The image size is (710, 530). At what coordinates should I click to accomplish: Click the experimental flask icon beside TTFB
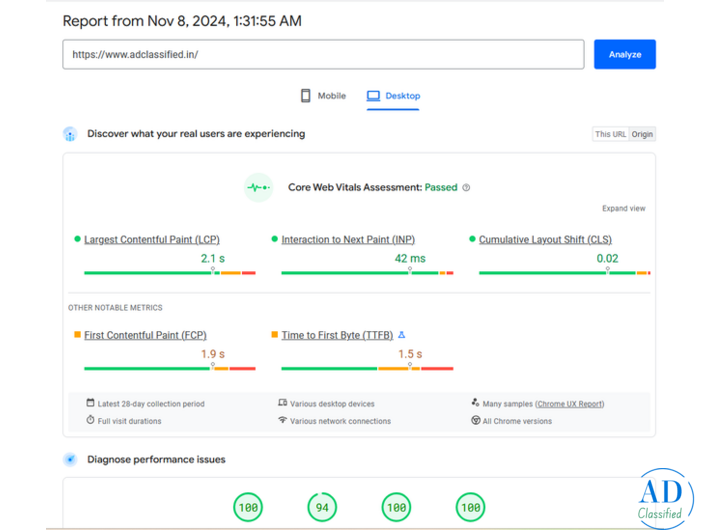tap(401, 335)
